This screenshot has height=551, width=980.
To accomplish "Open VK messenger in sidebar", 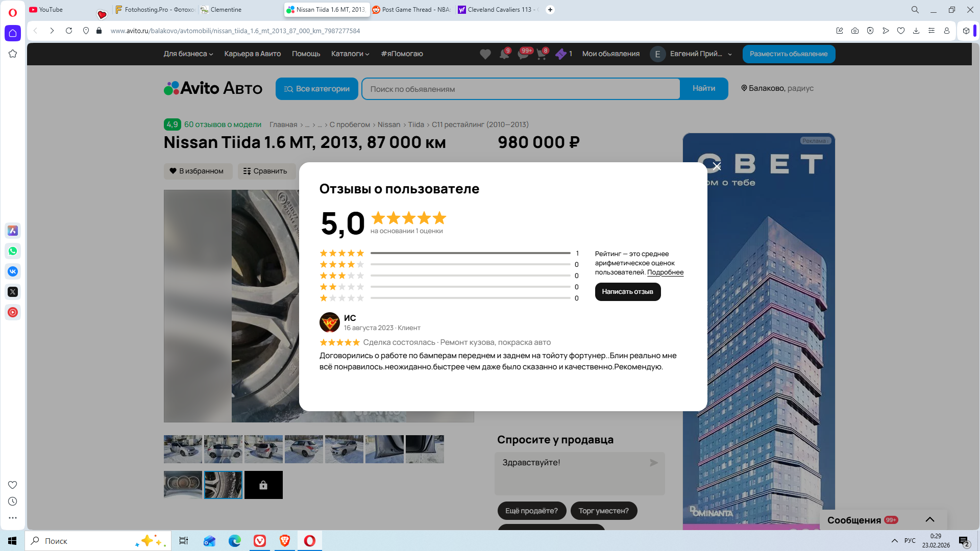I will pos(13,271).
